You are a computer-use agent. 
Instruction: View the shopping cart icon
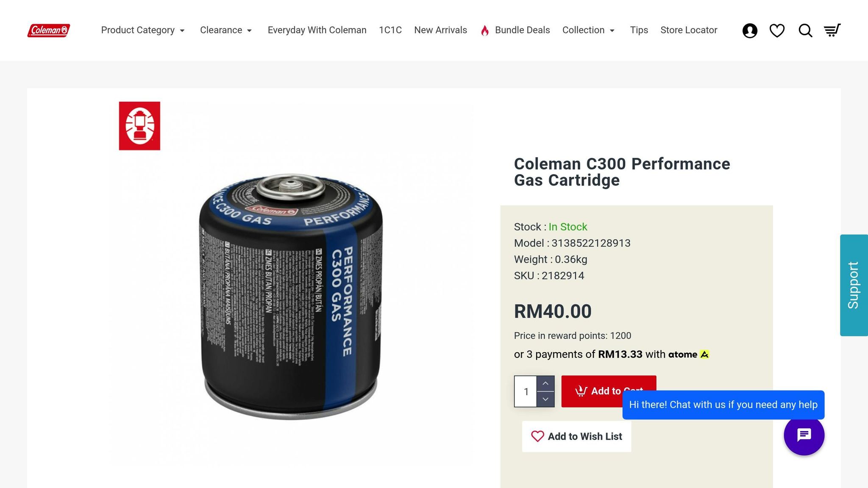[x=832, y=30]
